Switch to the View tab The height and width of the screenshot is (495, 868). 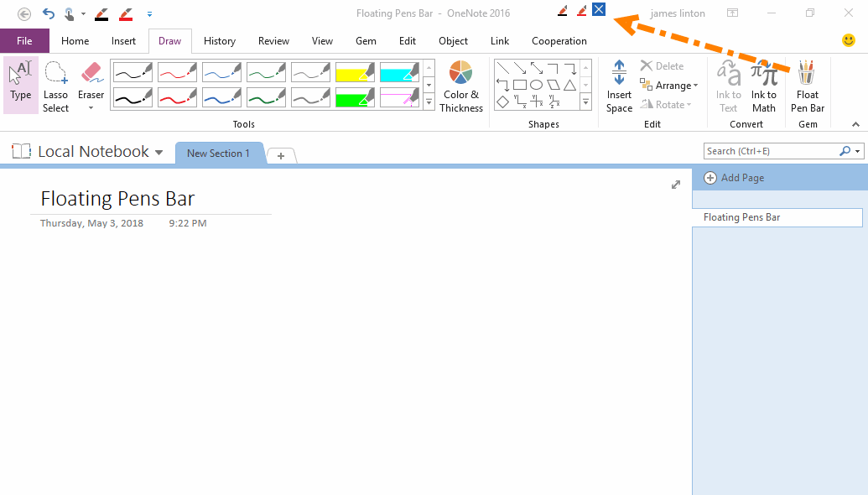(322, 41)
